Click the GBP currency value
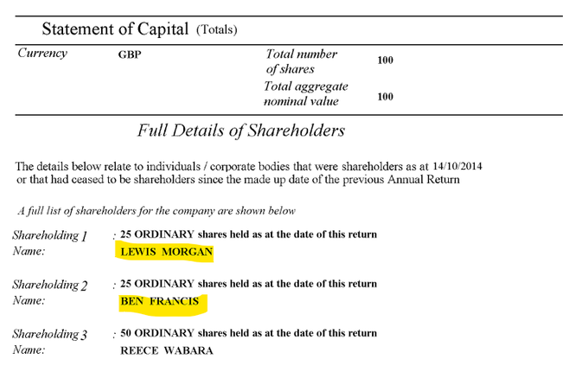The image size is (588, 391). pos(130,54)
